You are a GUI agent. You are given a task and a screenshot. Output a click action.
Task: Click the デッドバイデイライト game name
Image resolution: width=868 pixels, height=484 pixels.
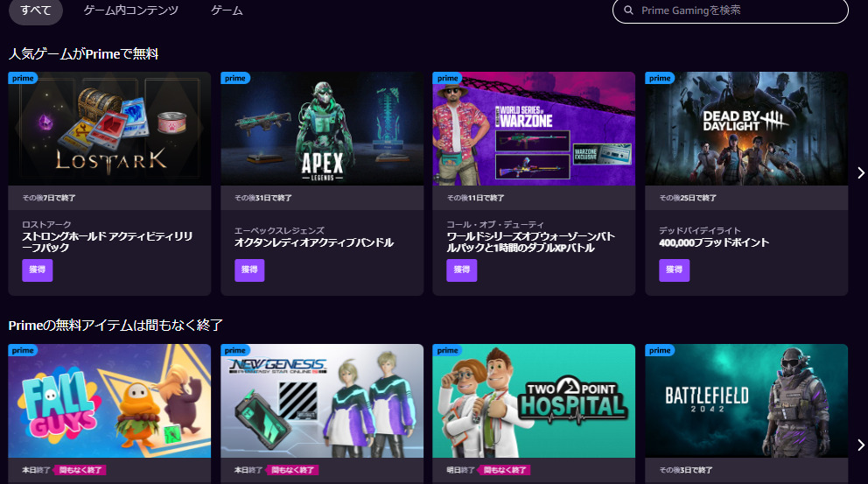tap(700, 230)
